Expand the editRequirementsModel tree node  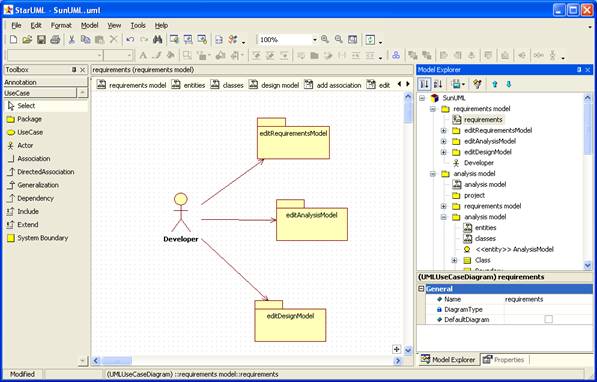point(444,131)
